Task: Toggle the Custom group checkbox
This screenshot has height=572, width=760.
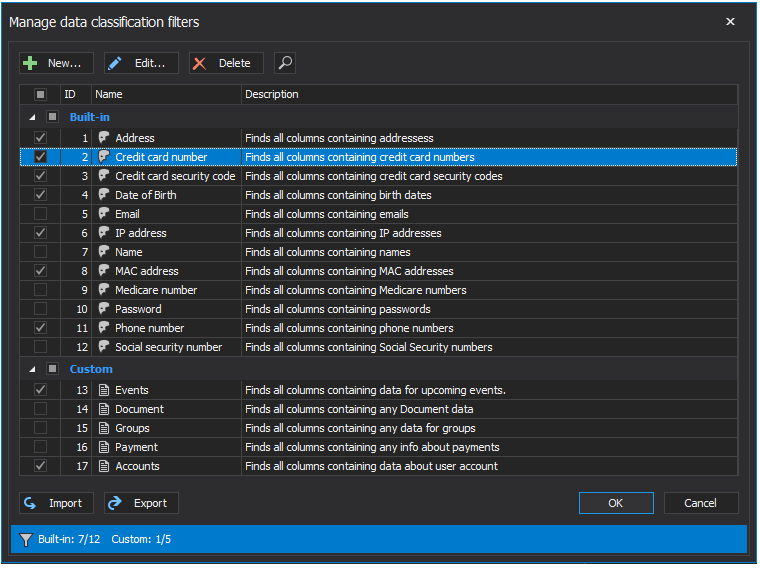Action: click(52, 369)
